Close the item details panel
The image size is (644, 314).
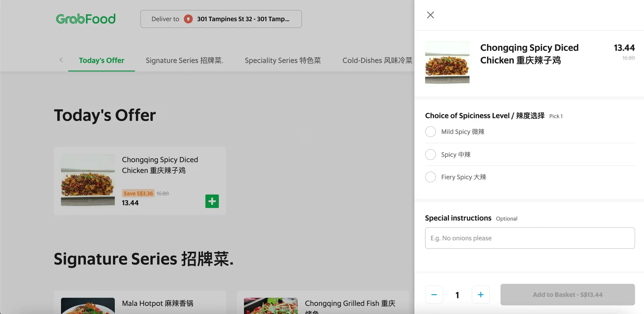430,15
